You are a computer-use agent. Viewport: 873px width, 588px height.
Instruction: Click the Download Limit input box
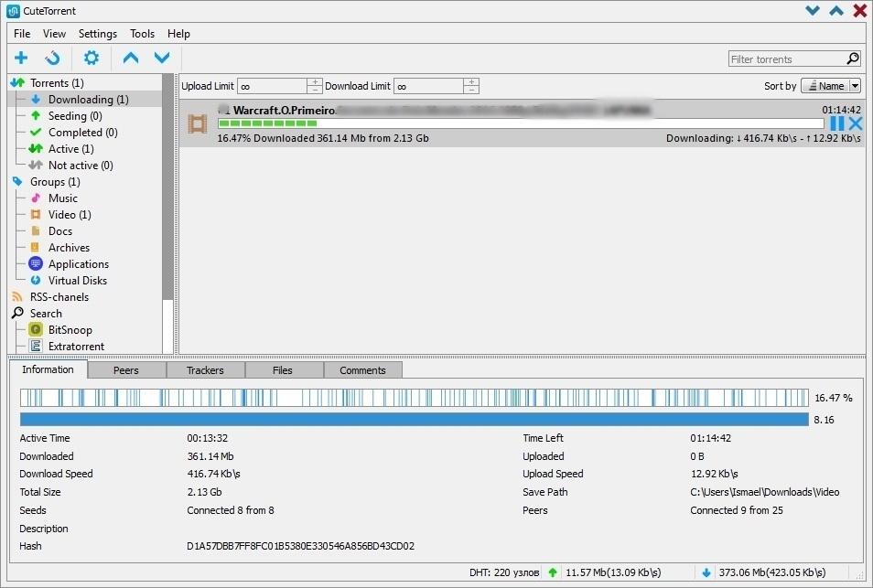click(428, 86)
